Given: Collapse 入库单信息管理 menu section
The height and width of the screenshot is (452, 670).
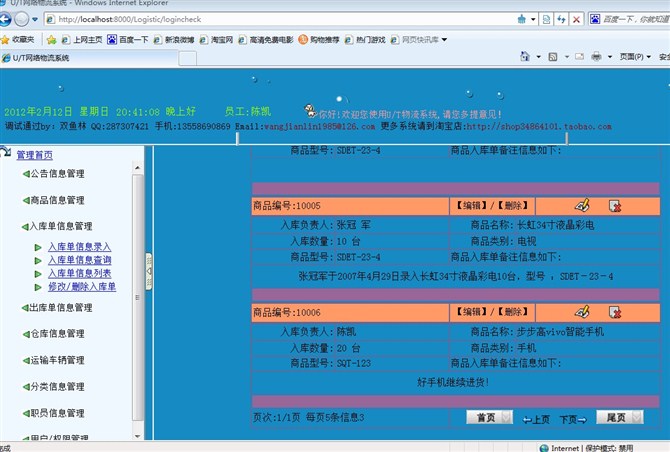Looking at the screenshot, I should point(57,226).
